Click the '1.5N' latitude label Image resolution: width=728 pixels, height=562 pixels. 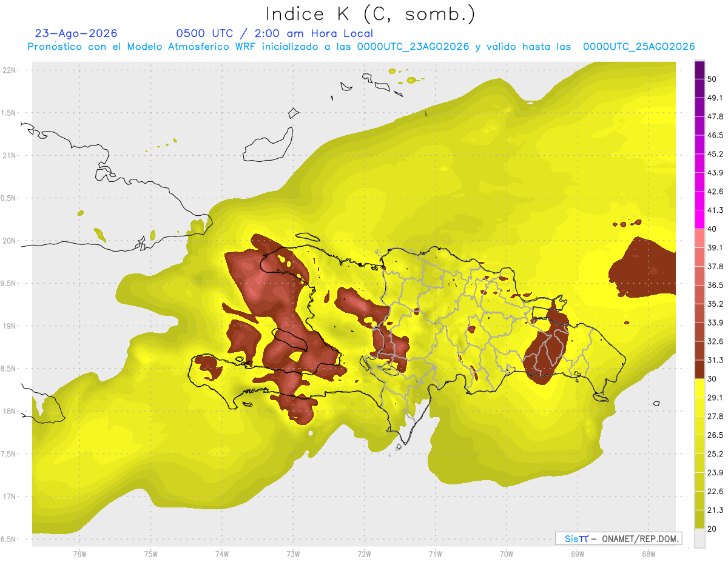coord(9,113)
